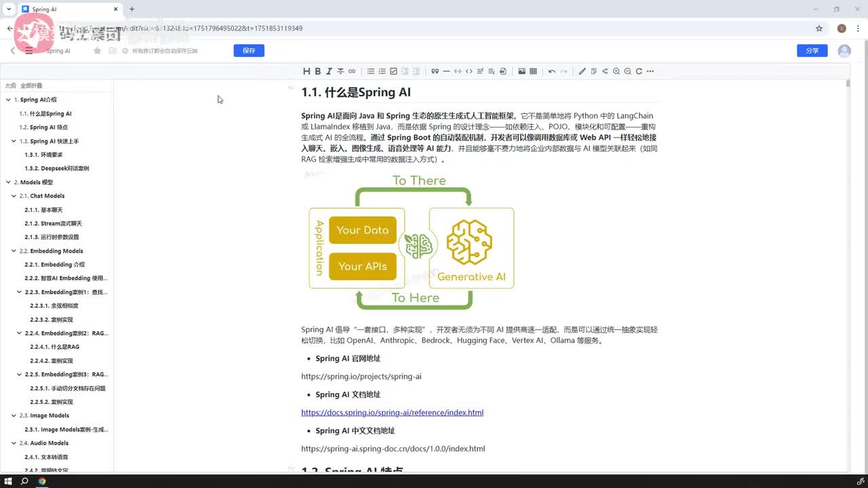The image size is (868, 488).
Task: Collapse the '1. Spring AI介绍' outline node
Action: pos(8,100)
